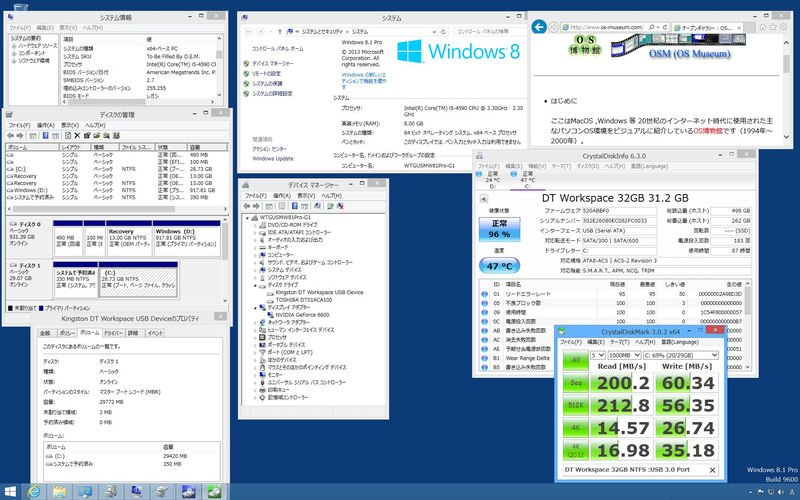
Task: Click コントロール パネル ホーム link
Action: [278, 48]
